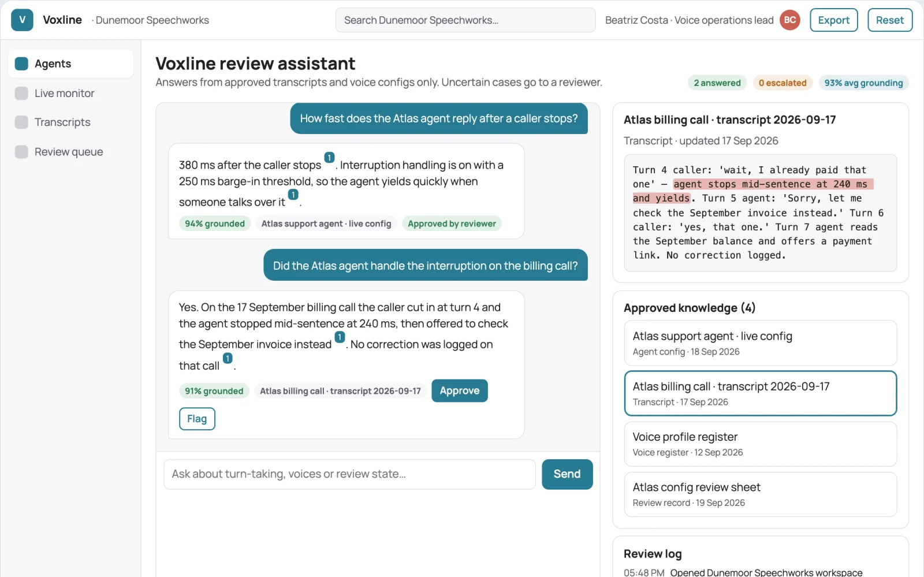The height and width of the screenshot is (577, 924).
Task: Approve the billing call answer
Action: click(x=459, y=391)
